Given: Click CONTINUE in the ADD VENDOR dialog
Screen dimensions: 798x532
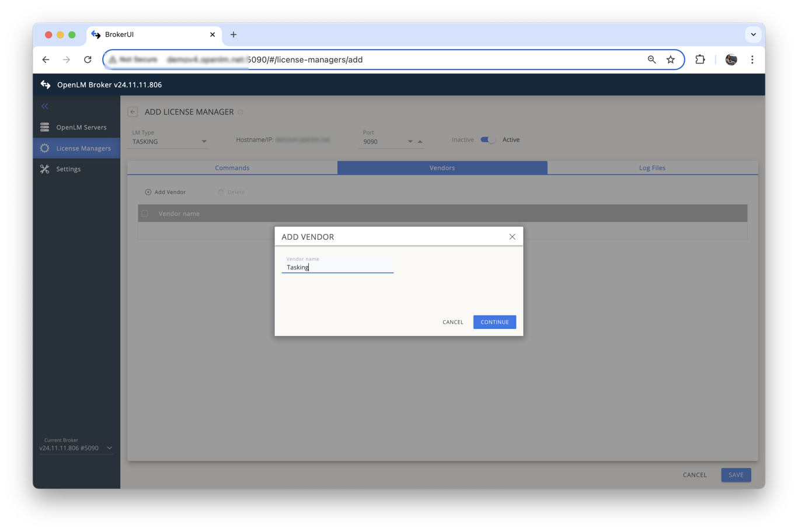Looking at the screenshot, I should (x=494, y=321).
